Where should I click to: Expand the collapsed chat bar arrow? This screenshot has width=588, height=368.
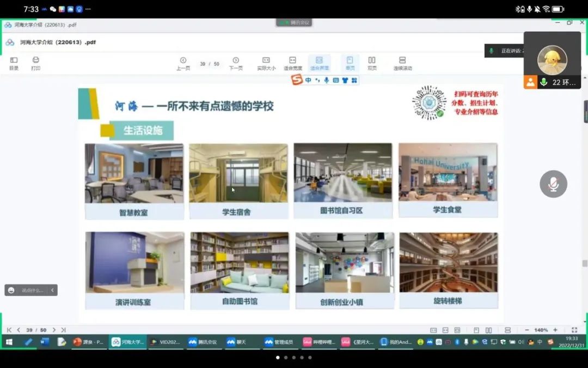tap(52, 291)
